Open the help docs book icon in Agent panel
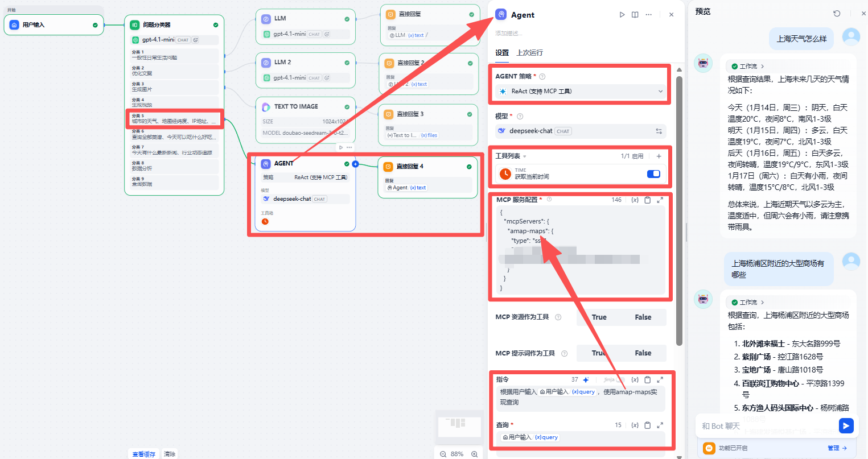The width and height of the screenshot is (868, 459). pyautogui.click(x=635, y=15)
